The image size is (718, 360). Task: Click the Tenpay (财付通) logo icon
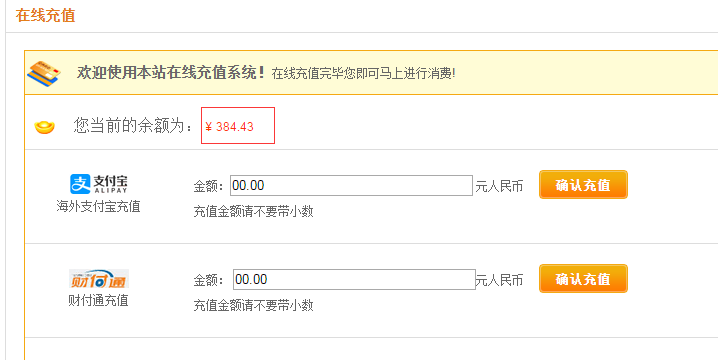click(99, 279)
